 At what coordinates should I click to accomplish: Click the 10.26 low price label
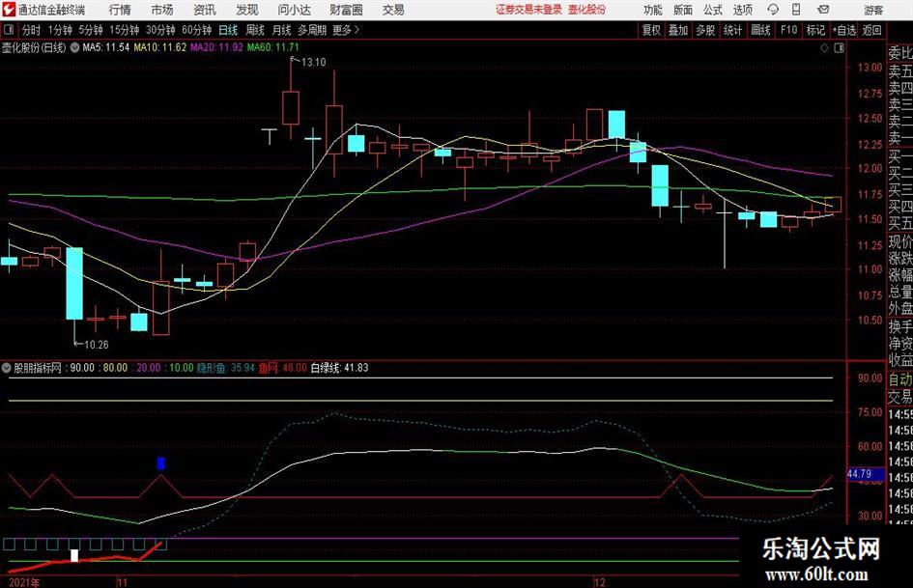tap(96, 345)
